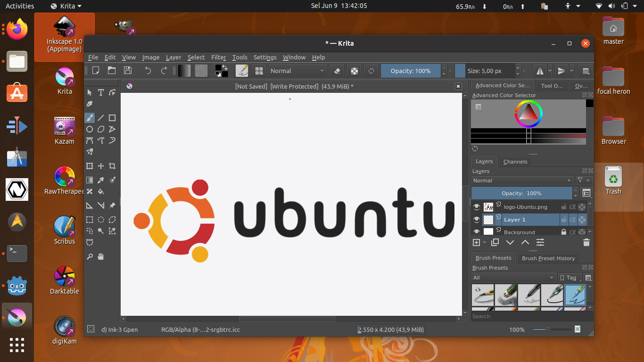The height and width of the screenshot is (362, 644).
Task: Expand the layer filter dropdown
Action: pos(584,181)
